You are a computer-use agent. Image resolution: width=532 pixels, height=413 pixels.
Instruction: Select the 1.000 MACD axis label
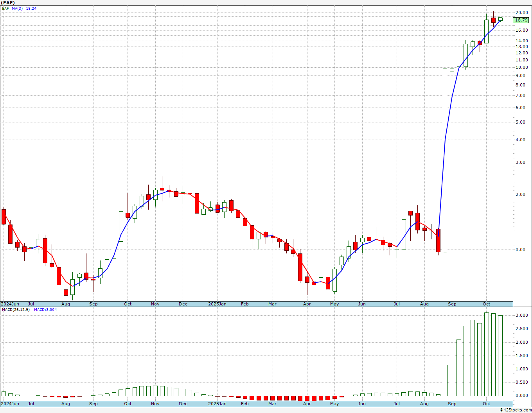click(521, 369)
